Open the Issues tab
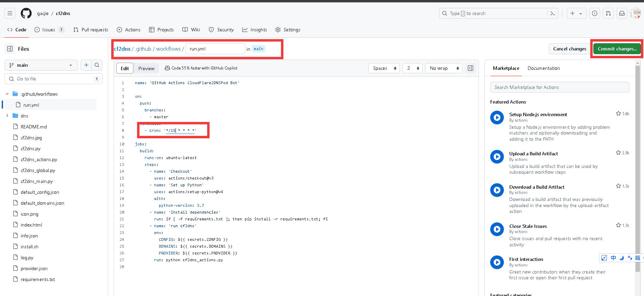 (49, 30)
